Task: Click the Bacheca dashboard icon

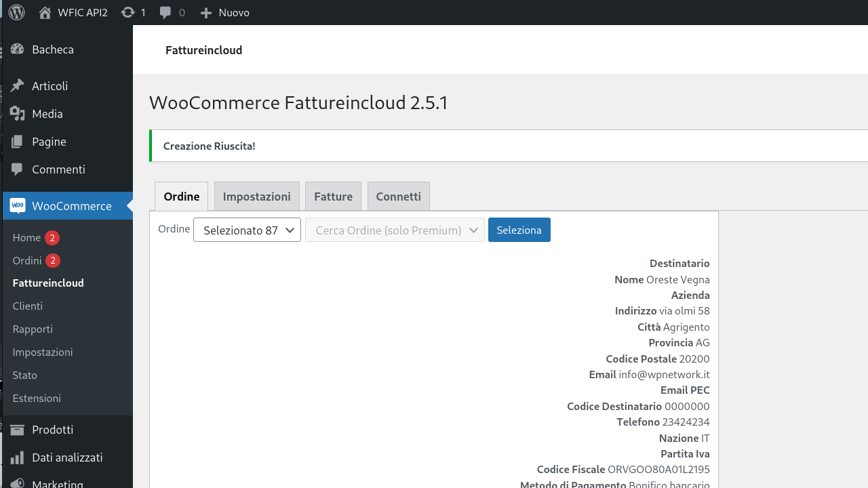Action: (x=18, y=49)
